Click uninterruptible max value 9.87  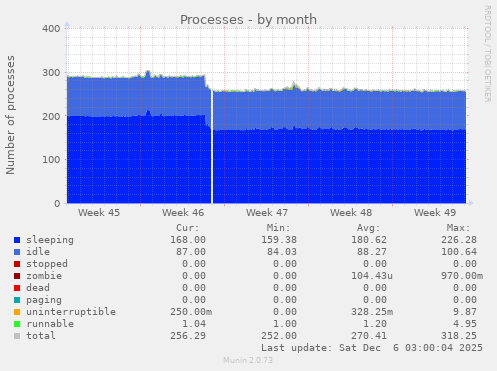[x=465, y=312]
